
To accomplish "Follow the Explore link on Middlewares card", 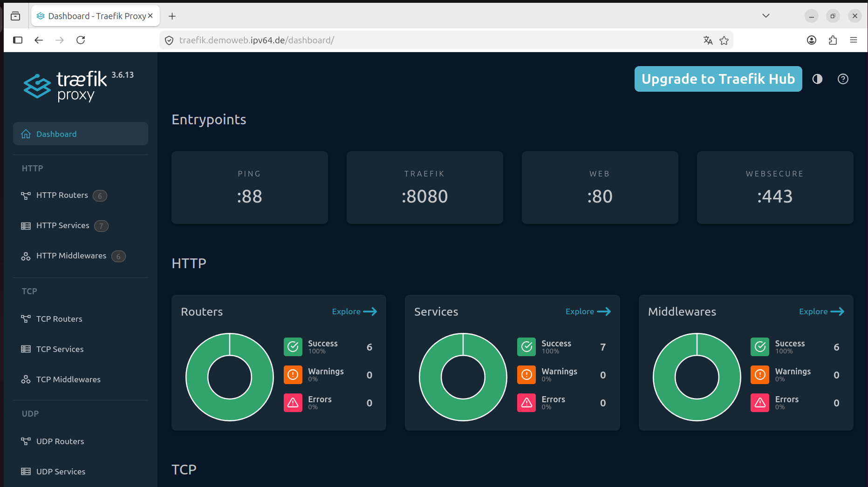I will [x=822, y=311].
